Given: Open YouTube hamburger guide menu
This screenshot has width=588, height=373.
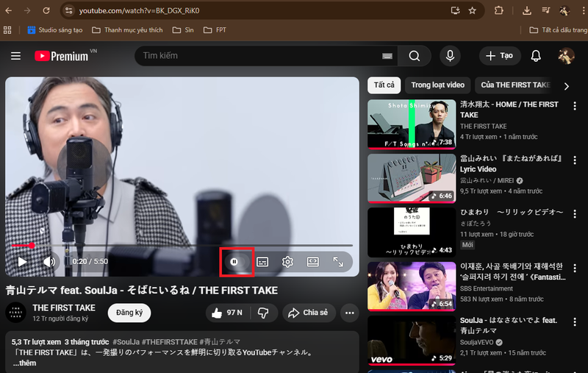Looking at the screenshot, I should point(15,56).
